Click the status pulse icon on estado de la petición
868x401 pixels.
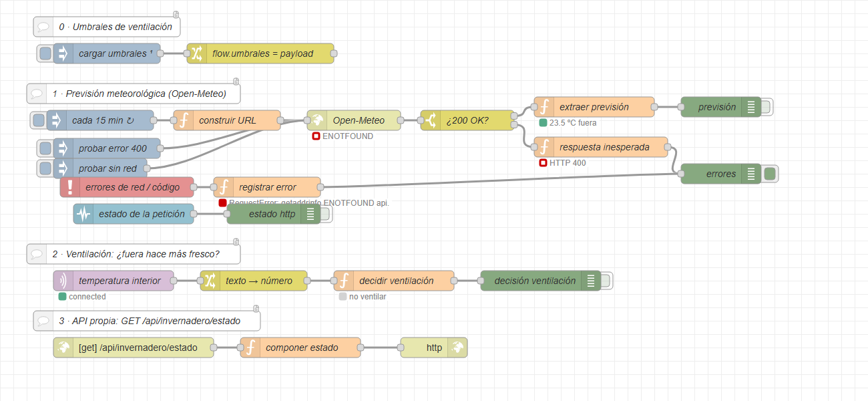[83, 214]
